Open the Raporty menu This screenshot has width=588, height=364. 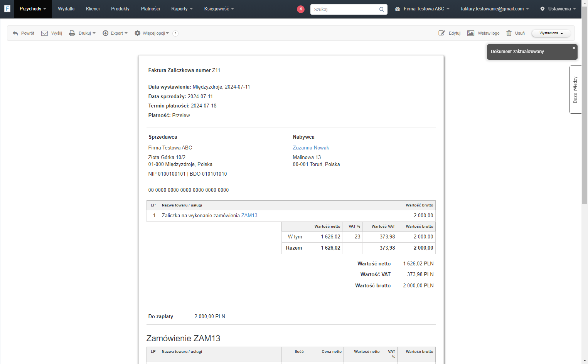pos(182,9)
